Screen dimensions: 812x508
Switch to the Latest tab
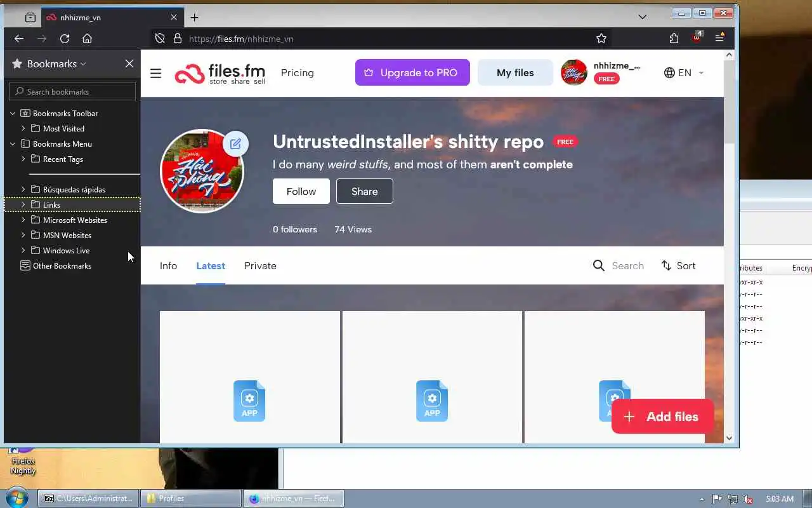tap(211, 265)
